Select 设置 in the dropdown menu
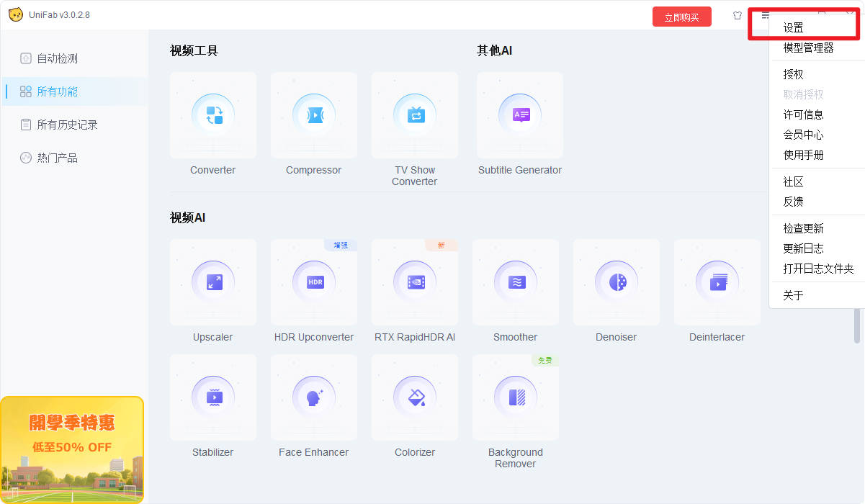Viewport: 865px width, 504px height. click(x=794, y=27)
